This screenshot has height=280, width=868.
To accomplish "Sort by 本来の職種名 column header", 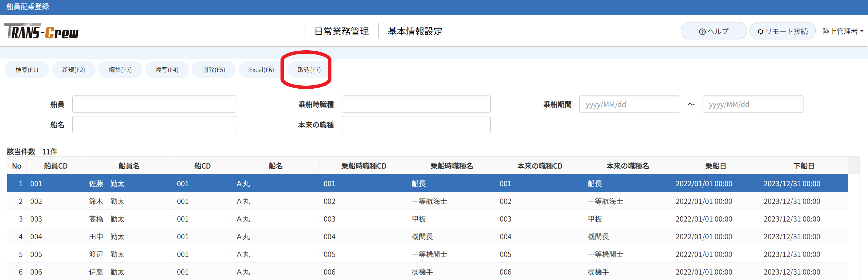I will pos(628,166).
